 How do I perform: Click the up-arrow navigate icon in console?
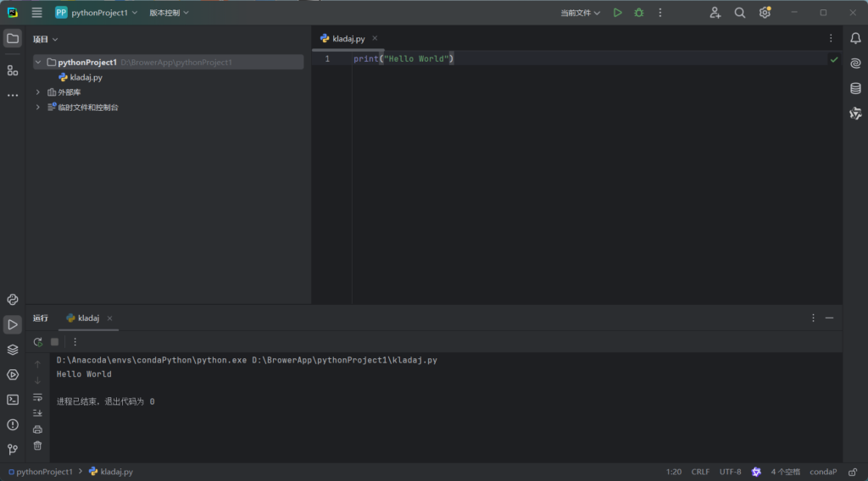(37, 364)
